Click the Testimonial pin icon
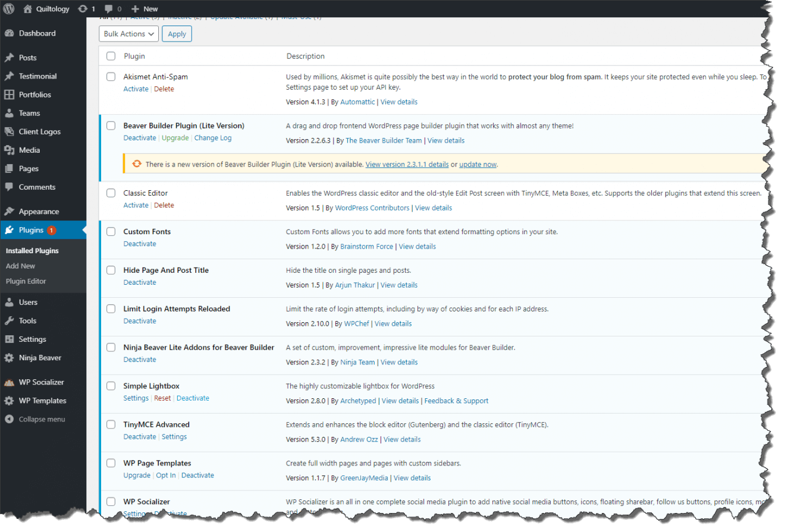785x532 pixels. [x=9, y=76]
